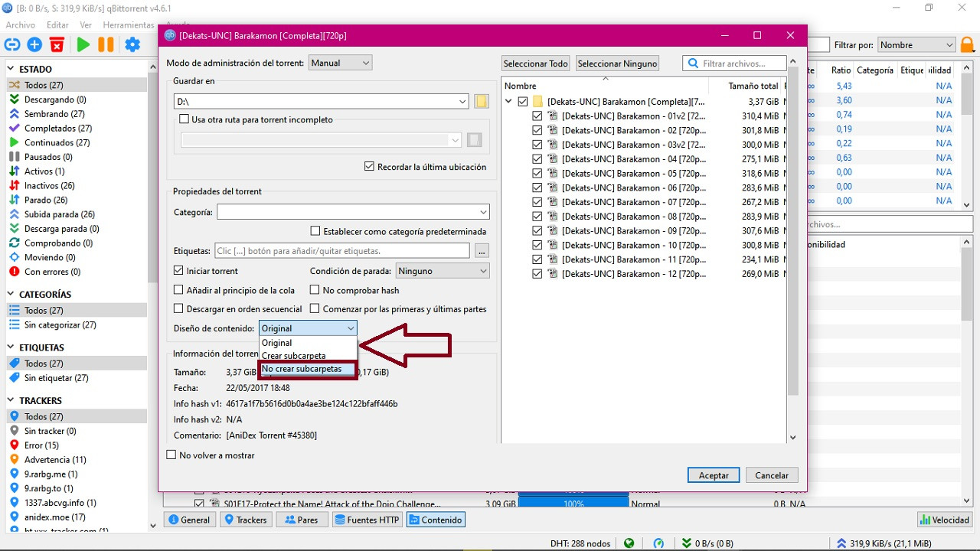Open the Filtrar por Nombre dropdown

click(917, 45)
